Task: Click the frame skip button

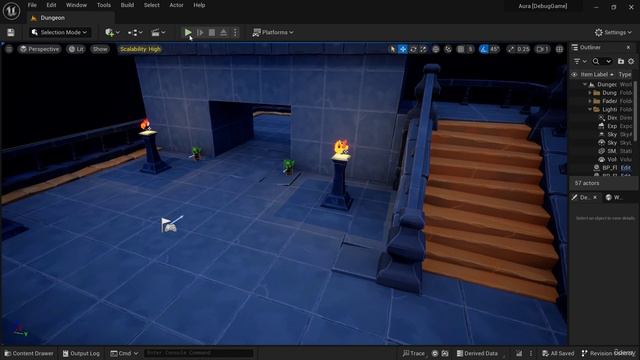Action: point(200,32)
